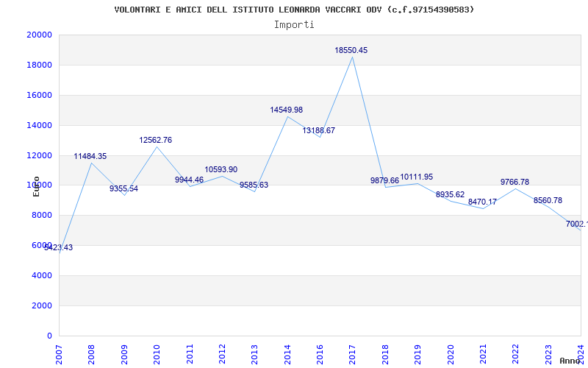Click the 9879.66 data label
The image size is (588, 368).
(384, 180)
